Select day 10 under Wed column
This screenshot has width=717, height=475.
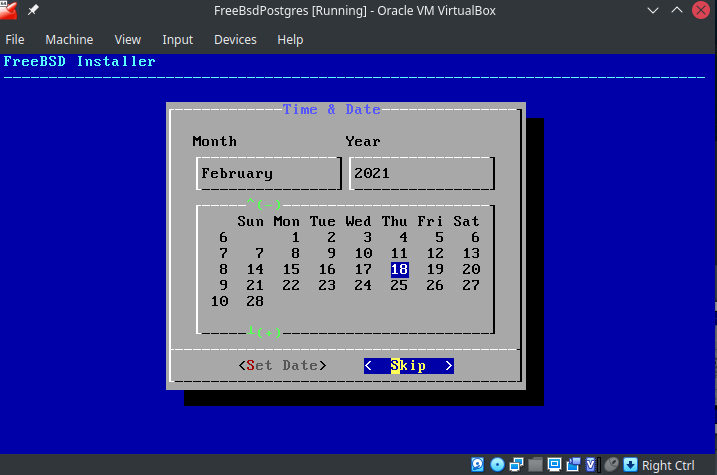[x=363, y=253]
